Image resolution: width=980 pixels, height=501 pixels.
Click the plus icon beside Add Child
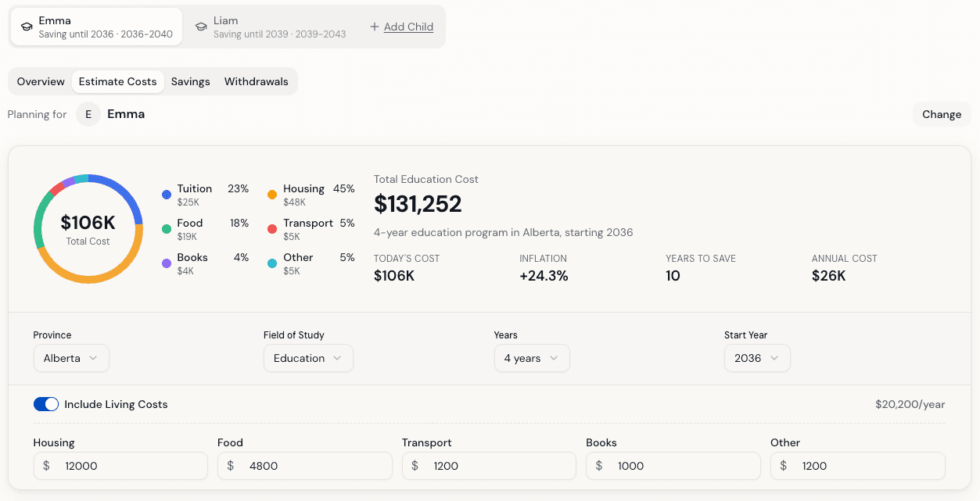[374, 26]
